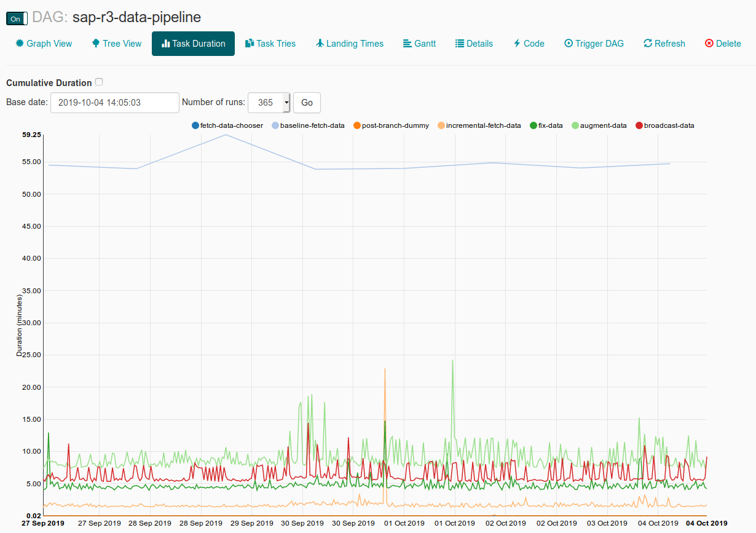
Task: Click the Details list icon
Action: click(460, 44)
